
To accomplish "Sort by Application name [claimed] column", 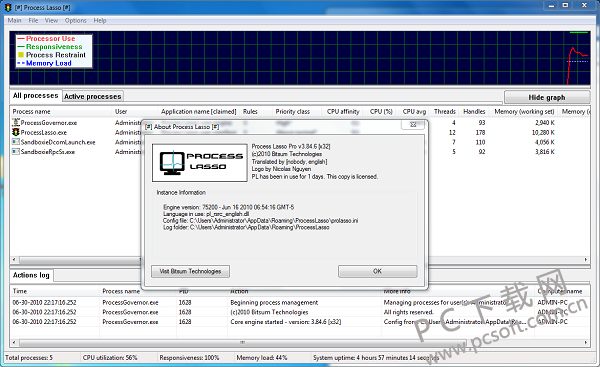I will pos(199,112).
